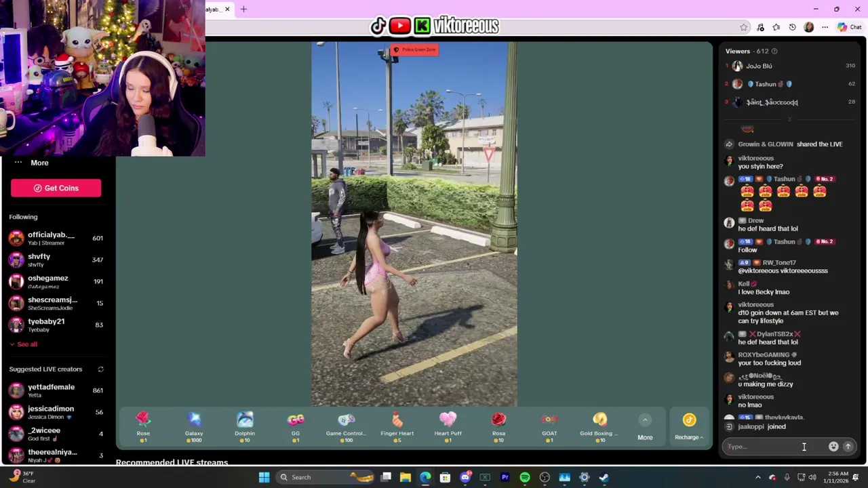Open the emoji picker in chat

[x=833, y=447]
